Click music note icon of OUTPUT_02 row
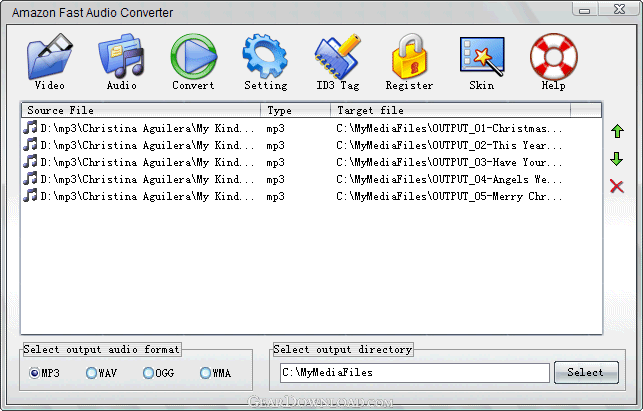Screen dimensions: 643x411 click(30, 144)
